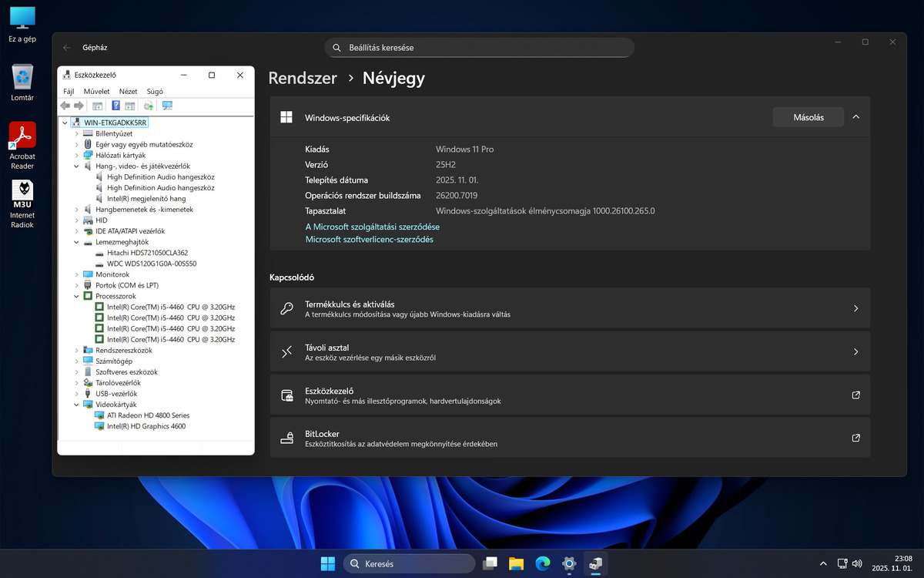Open the Fájl menu

click(x=69, y=91)
